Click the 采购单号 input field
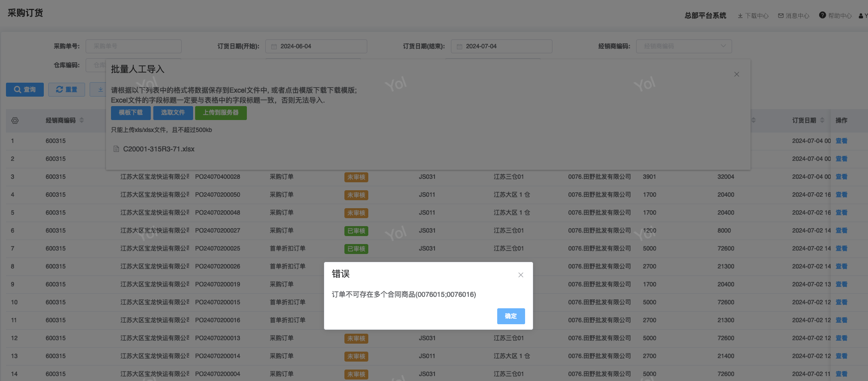 point(133,46)
